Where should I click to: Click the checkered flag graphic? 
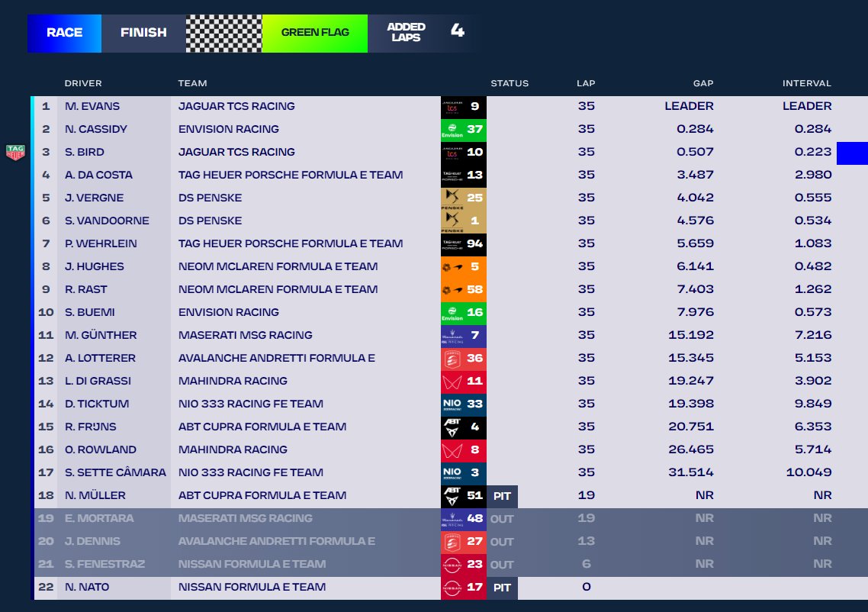click(x=223, y=34)
